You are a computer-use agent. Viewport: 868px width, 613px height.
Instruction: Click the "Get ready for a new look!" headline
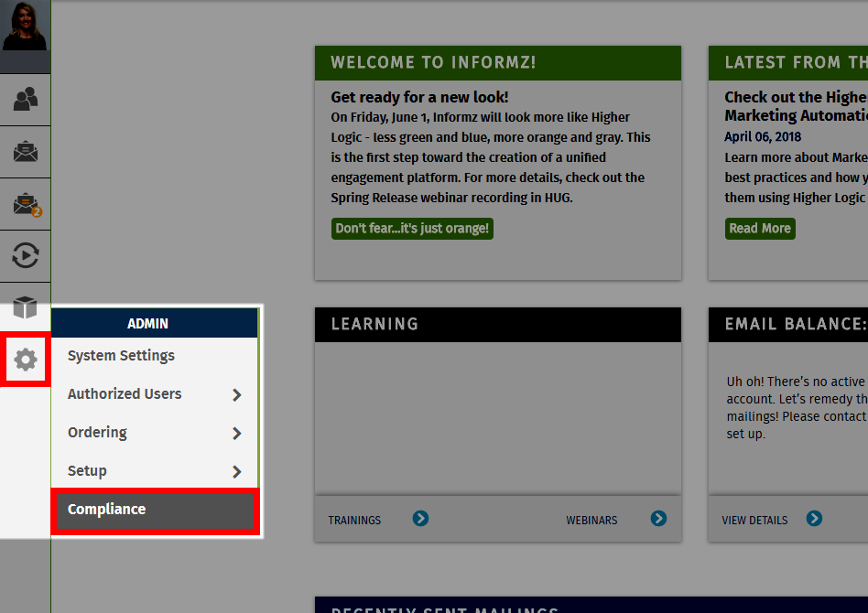(x=419, y=97)
